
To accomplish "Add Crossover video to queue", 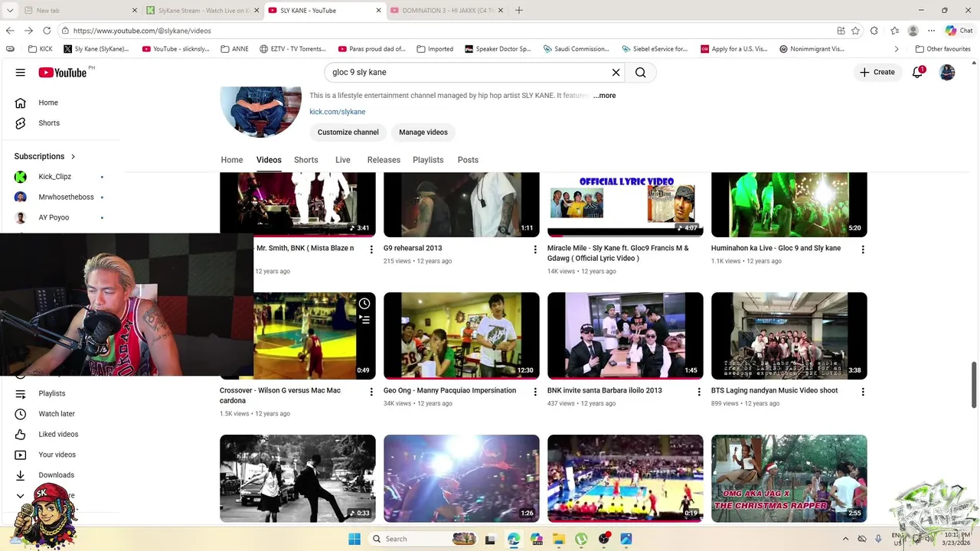I will pyautogui.click(x=364, y=320).
